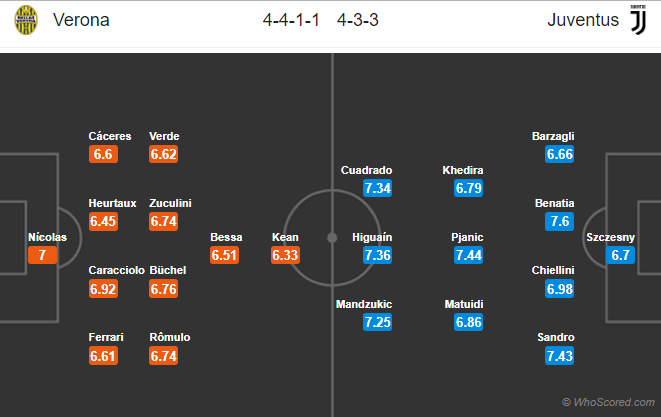Open Juventus team name link

tap(583, 21)
